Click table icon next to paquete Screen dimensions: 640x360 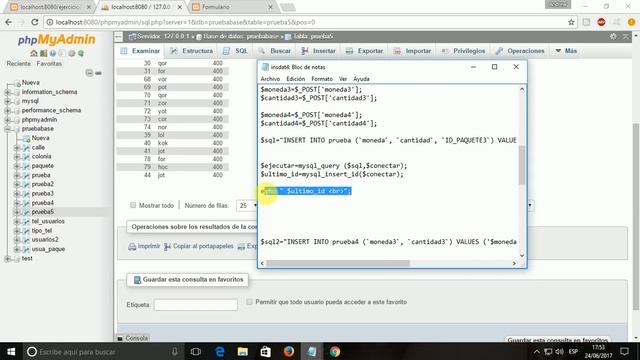point(26,166)
